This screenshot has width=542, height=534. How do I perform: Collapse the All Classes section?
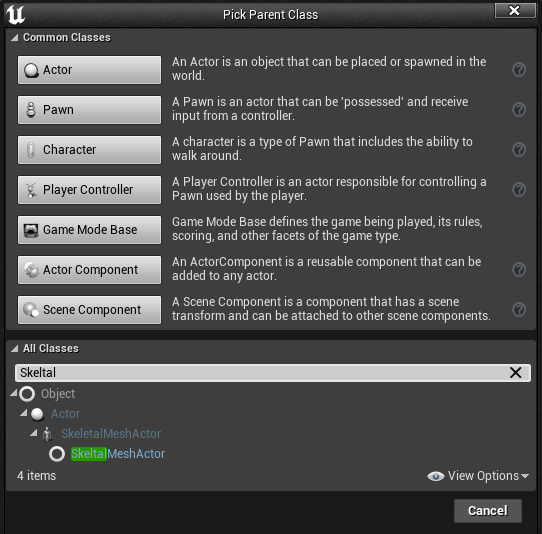pyautogui.click(x=15, y=348)
